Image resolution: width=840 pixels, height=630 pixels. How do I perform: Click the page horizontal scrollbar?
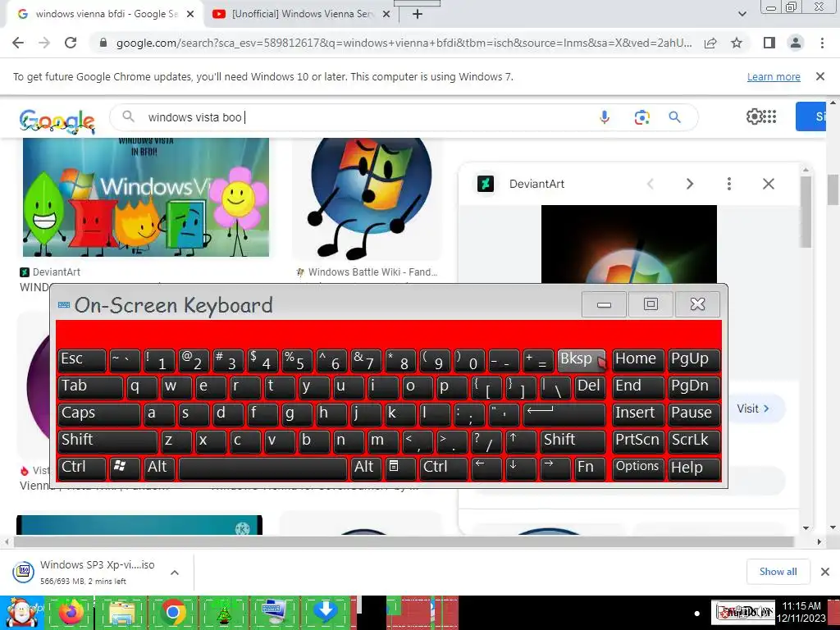pyautogui.click(x=404, y=541)
